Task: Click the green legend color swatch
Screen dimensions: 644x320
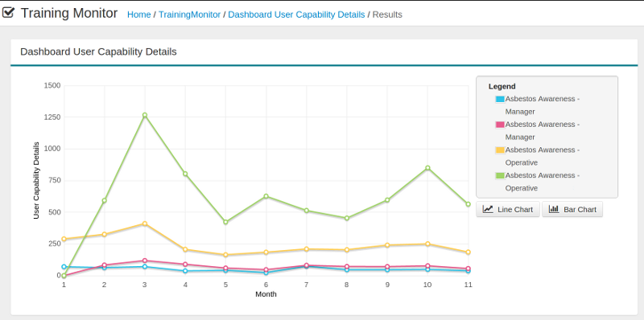Action: (500, 175)
